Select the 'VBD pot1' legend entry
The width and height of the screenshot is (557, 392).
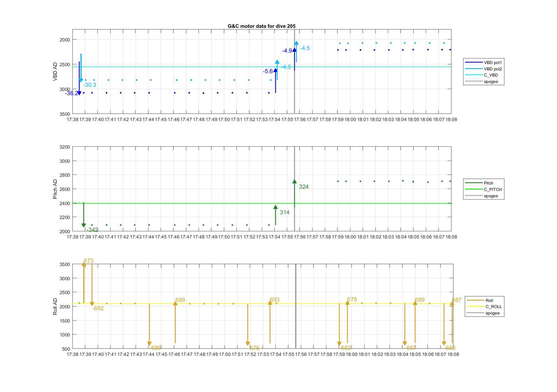coord(483,62)
